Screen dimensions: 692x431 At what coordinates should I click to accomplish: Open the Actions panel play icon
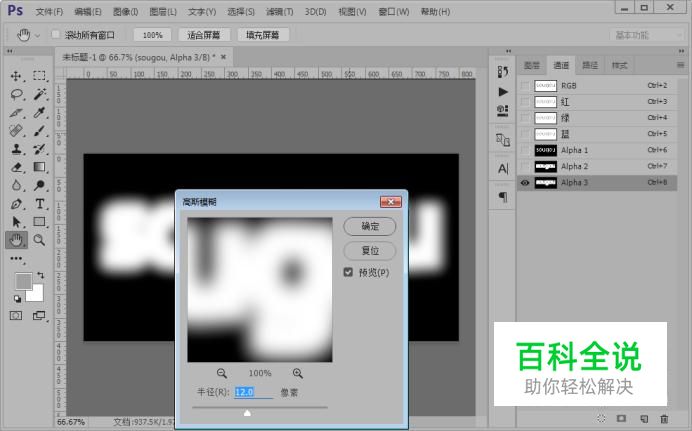coord(503,92)
